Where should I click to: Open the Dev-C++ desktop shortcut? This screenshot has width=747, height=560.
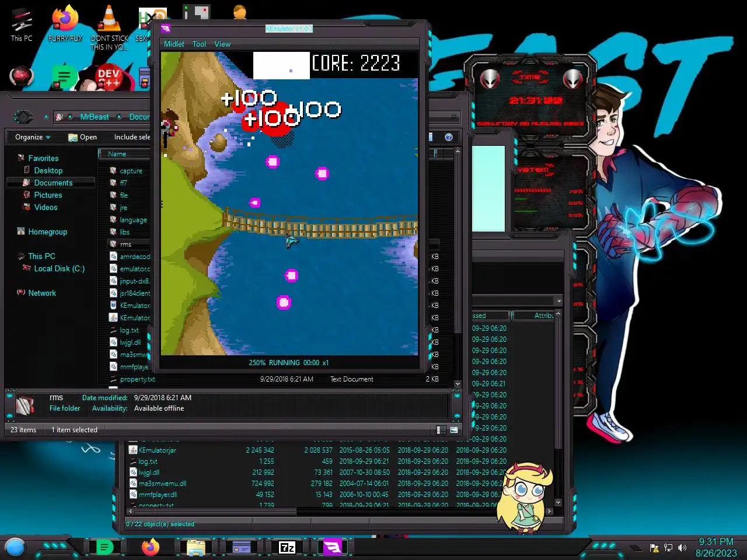(x=109, y=77)
